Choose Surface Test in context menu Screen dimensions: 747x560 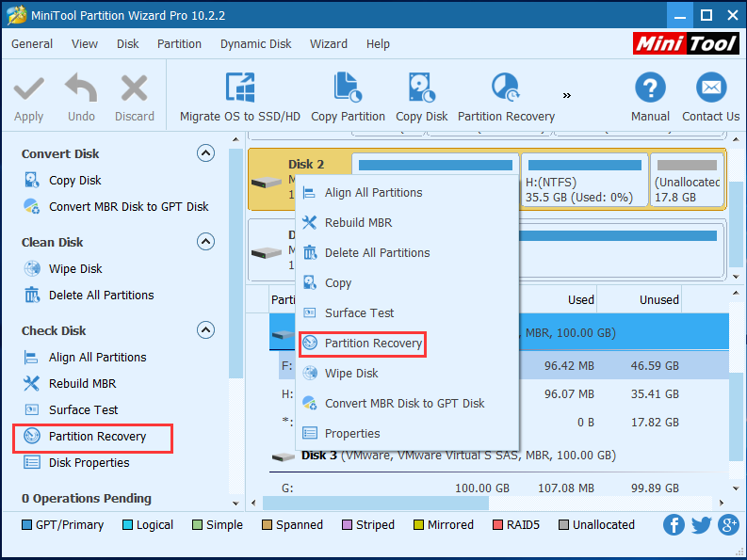tap(407, 312)
